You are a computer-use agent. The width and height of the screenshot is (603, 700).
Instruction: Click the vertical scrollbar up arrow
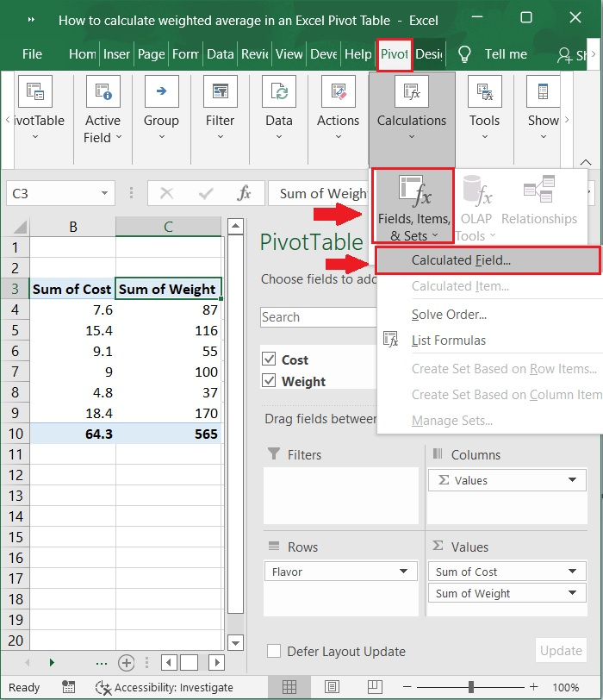tap(235, 227)
